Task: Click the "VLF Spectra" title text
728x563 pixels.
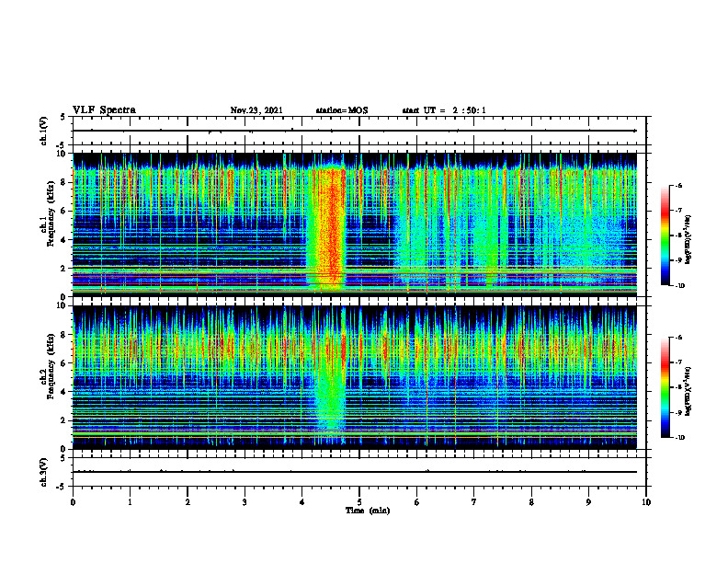Action: [x=104, y=110]
